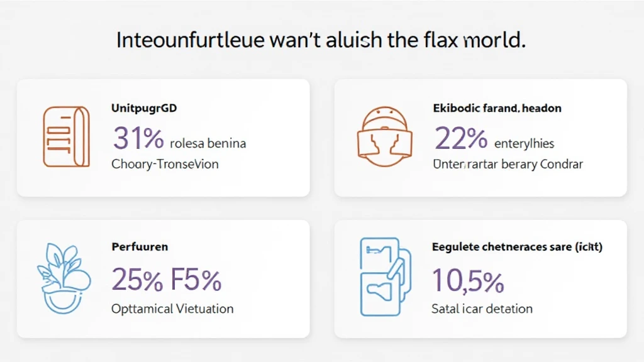644x362 pixels.
Task: Select the 'Eegulete chetneraces sare (iclt)' heading
Action: 517,247
